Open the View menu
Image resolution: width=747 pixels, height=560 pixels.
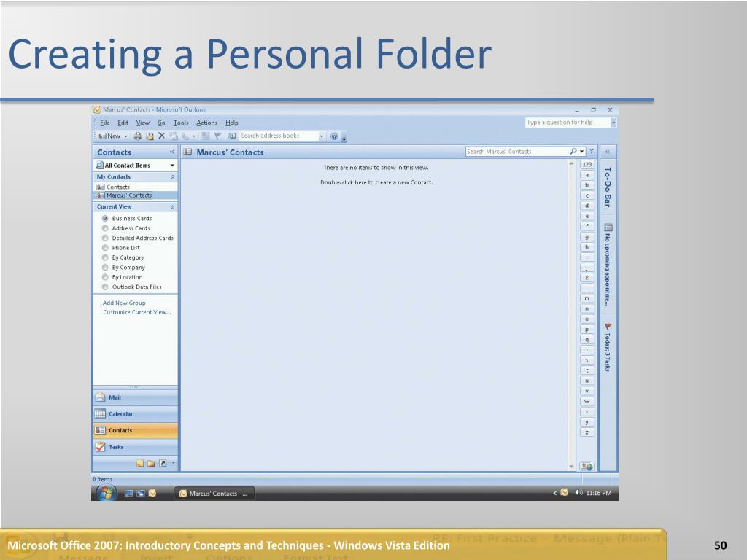[143, 122]
